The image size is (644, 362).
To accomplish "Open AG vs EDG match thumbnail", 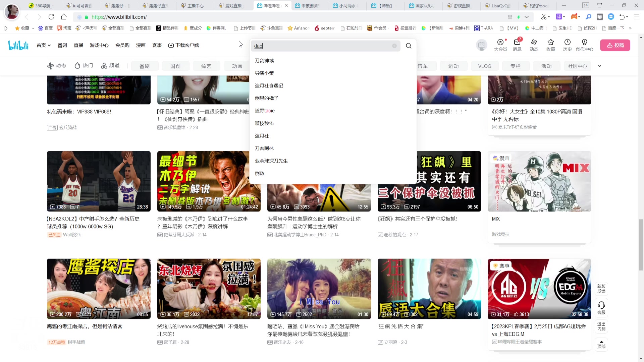I will tap(539, 289).
